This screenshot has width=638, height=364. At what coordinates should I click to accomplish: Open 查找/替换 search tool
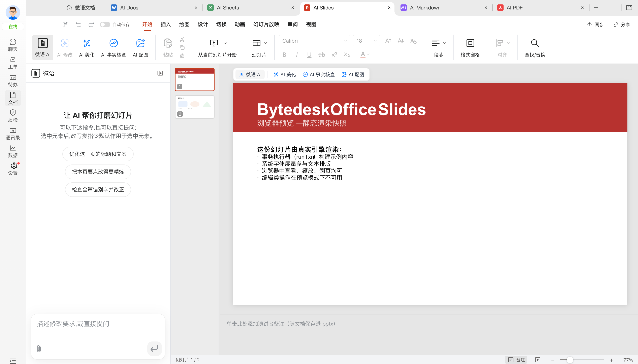pyautogui.click(x=535, y=47)
